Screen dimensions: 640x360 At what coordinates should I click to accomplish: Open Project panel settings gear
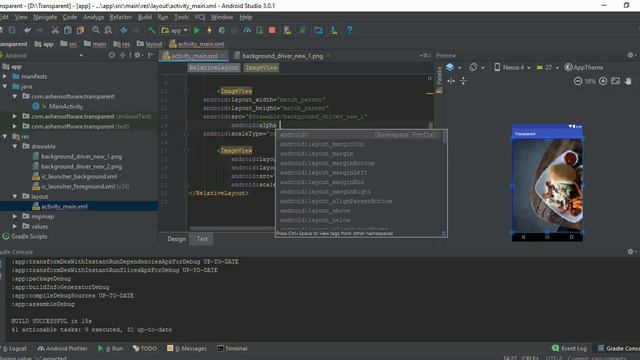pyautogui.click(x=138, y=55)
